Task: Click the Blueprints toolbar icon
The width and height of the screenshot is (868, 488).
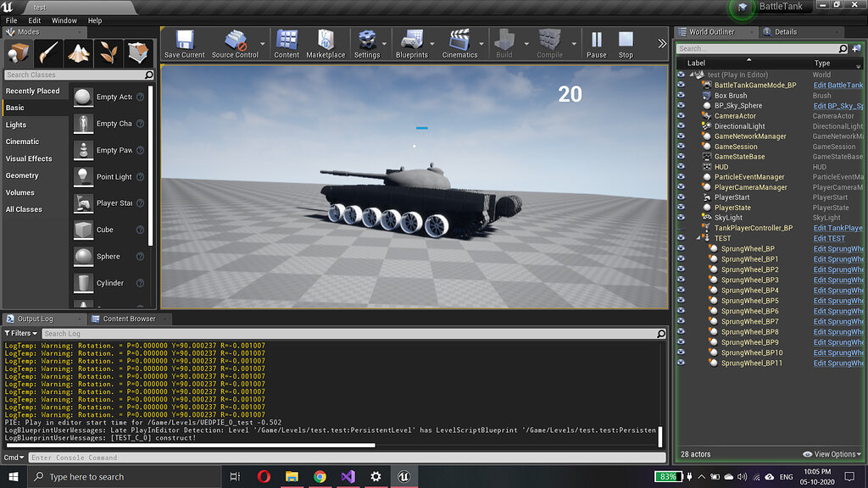Action: pyautogui.click(x=412, y=41)
